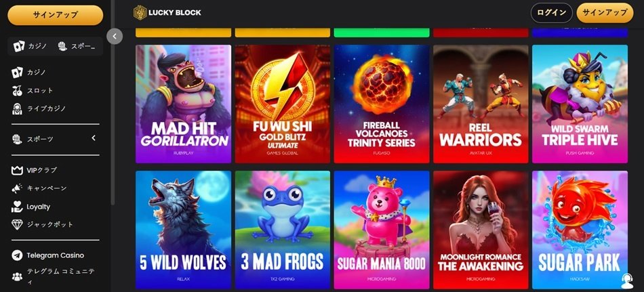
Task: Open VIP club crown icon
Action: click(x=17, y=170)
